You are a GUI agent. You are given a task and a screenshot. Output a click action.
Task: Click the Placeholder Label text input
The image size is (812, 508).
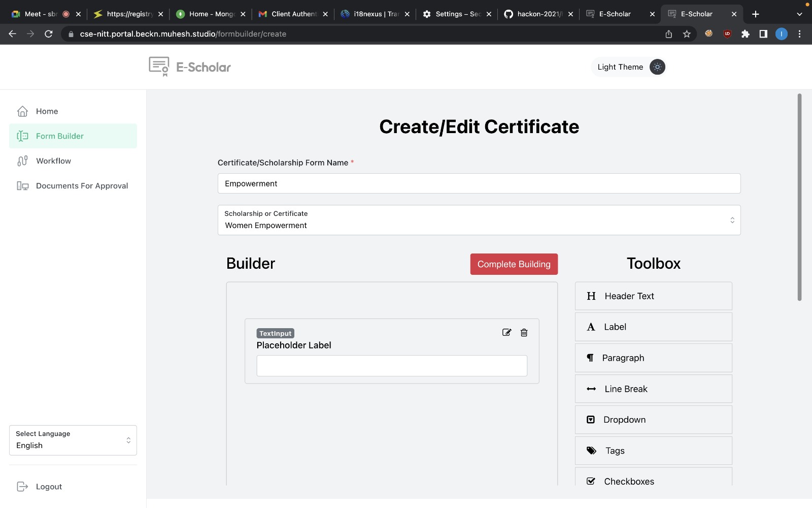[392, 366]
